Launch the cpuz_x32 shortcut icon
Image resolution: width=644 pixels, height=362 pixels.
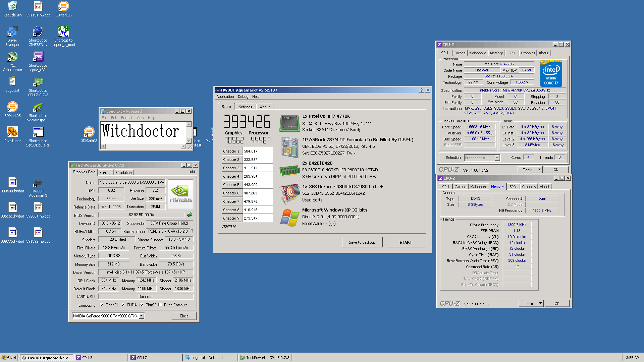pos(38,61)
